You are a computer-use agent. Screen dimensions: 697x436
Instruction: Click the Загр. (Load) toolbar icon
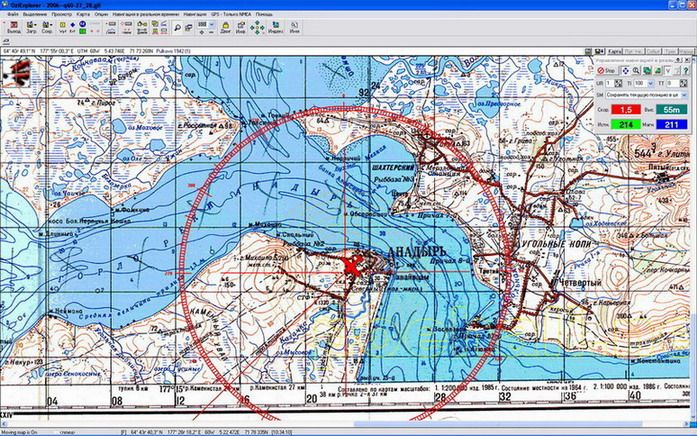[30, 28]
